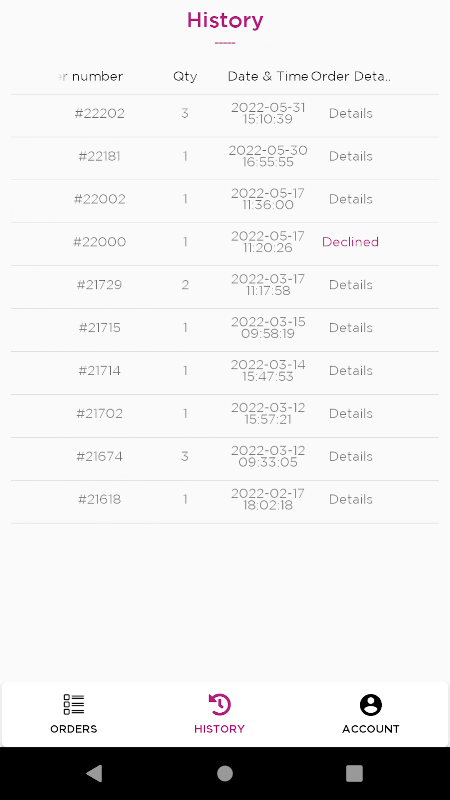Tap the Android back triangle button

[x=94, y=773]
